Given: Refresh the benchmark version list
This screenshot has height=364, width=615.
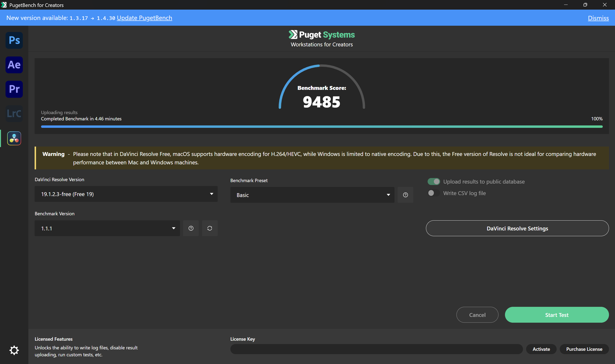Looking at the screenshot, I should pos(210,228).
